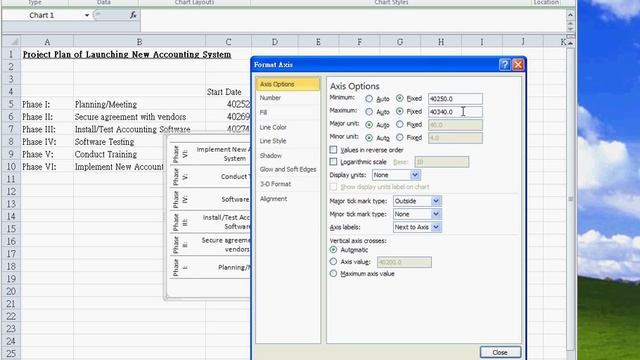This screenshot has width=640, height=360.
Task: Open the Fill category
Action: [288, 112]
